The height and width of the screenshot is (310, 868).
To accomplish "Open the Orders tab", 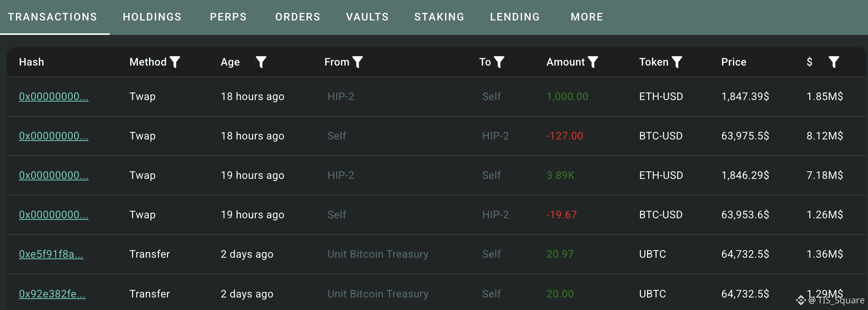I will point(298,17).
